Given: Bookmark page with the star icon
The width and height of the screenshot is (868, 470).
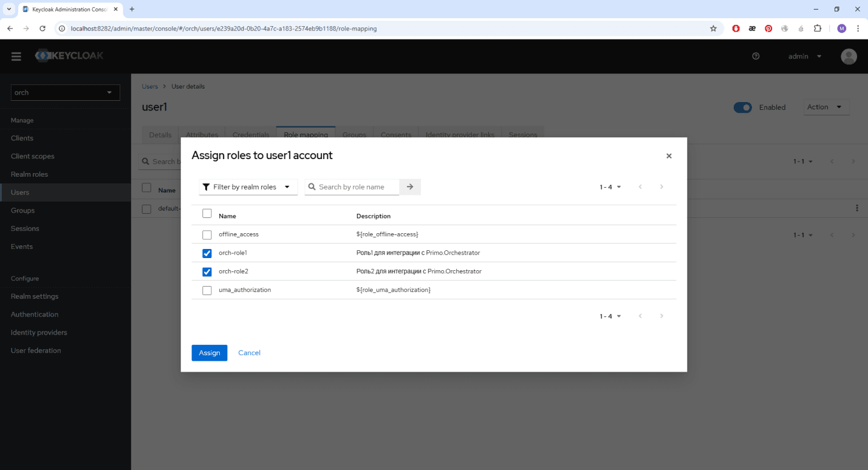Looking at the screenshot, I should (713, 29).
